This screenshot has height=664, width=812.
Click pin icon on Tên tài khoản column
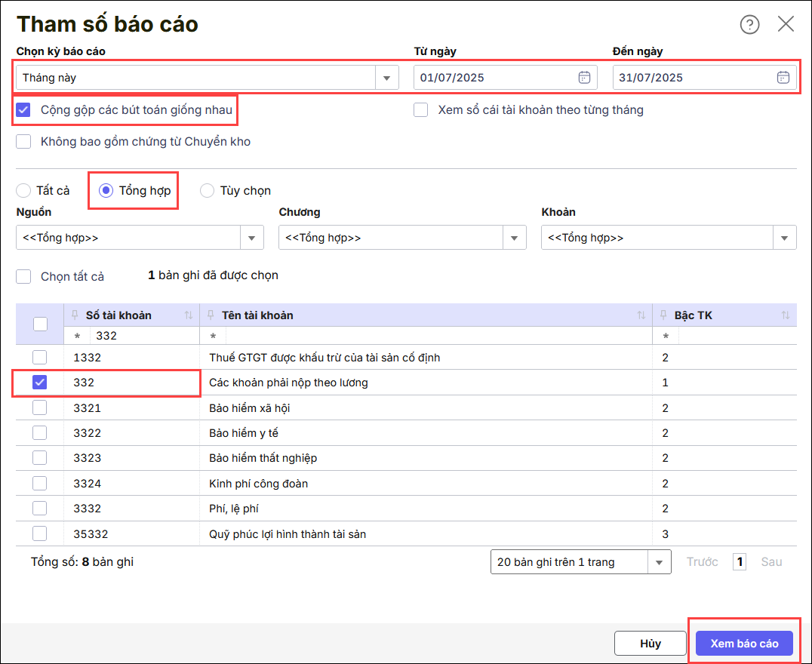tap(211, 315)
